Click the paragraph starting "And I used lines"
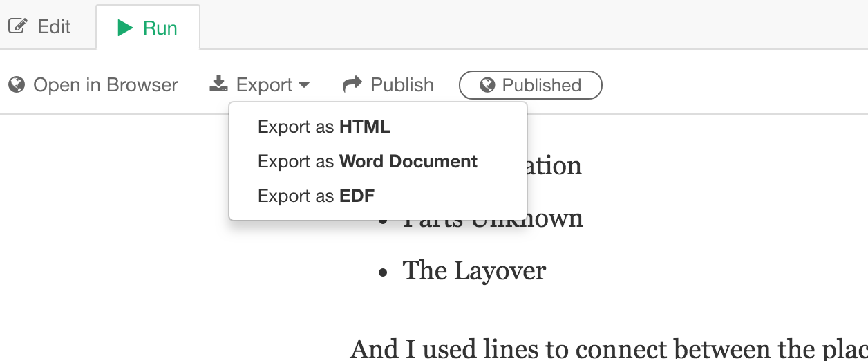The height and width of the screenshot is (361, 868). pyautogui.click(x=608, y=348)
